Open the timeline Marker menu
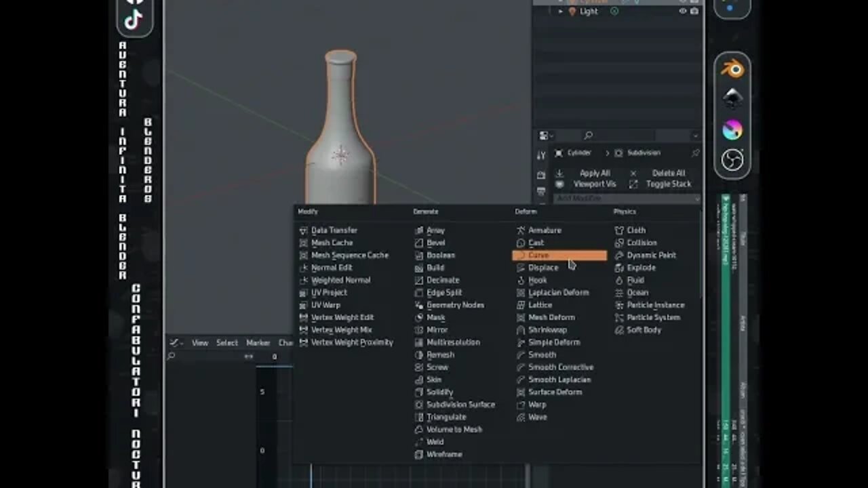The width and height of the screenshot is (868, 488). [x=258, y=343]
